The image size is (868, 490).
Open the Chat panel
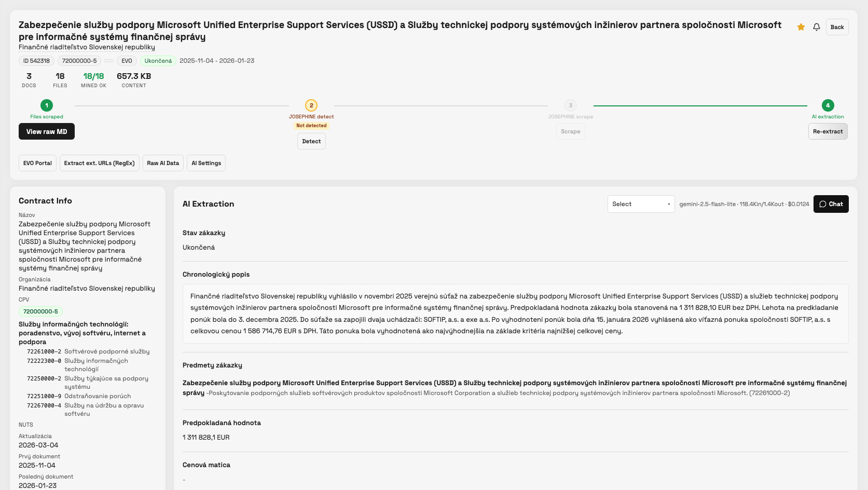[831, 204]
